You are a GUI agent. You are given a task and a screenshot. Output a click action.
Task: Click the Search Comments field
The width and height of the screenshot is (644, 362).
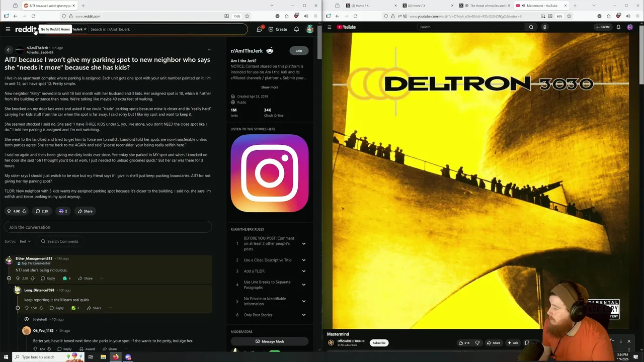click(61, 241)
